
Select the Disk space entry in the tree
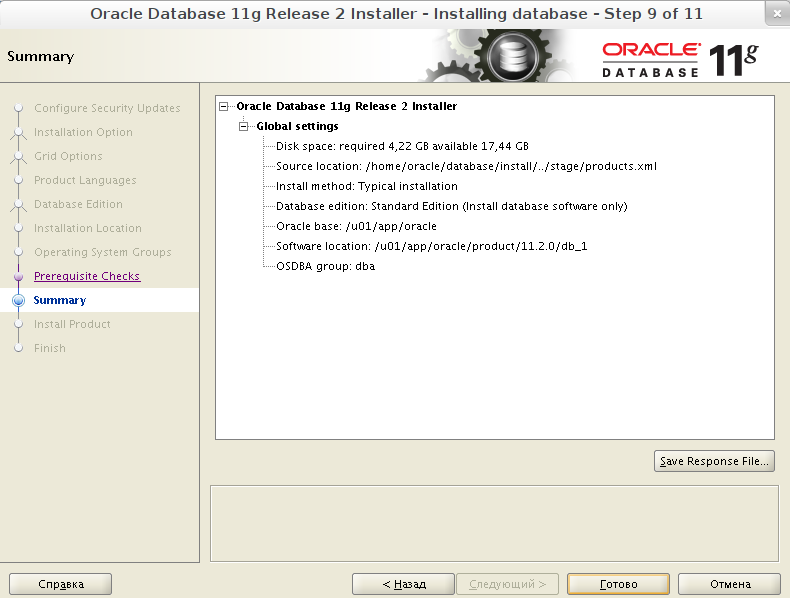(x=402, y=146)
